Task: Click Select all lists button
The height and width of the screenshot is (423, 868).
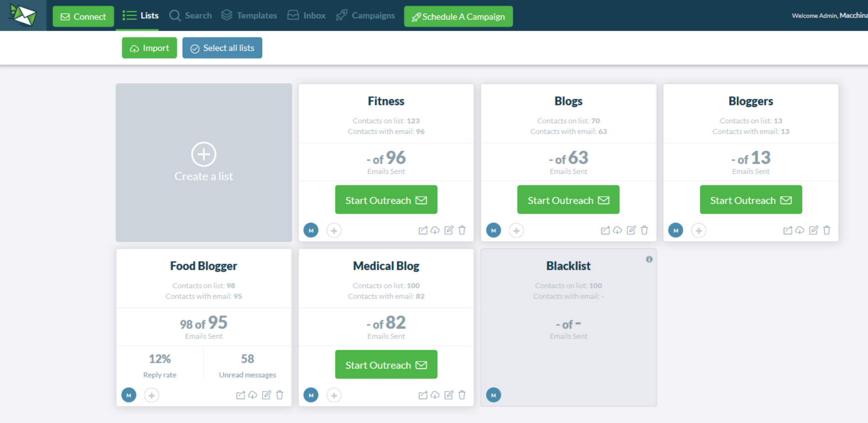Action: 222,48
